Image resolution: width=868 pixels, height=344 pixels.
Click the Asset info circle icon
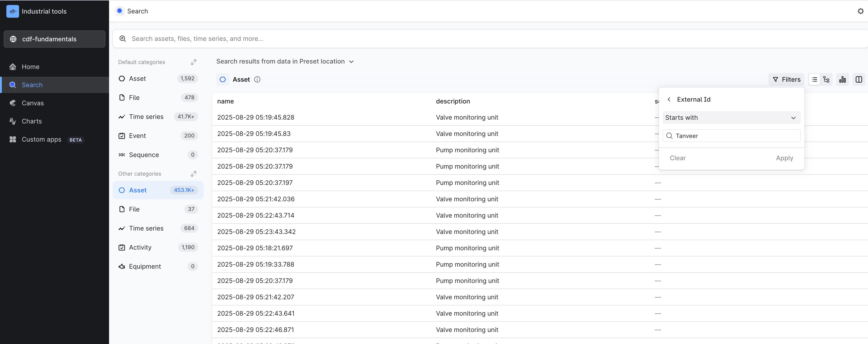click(257, 79)
